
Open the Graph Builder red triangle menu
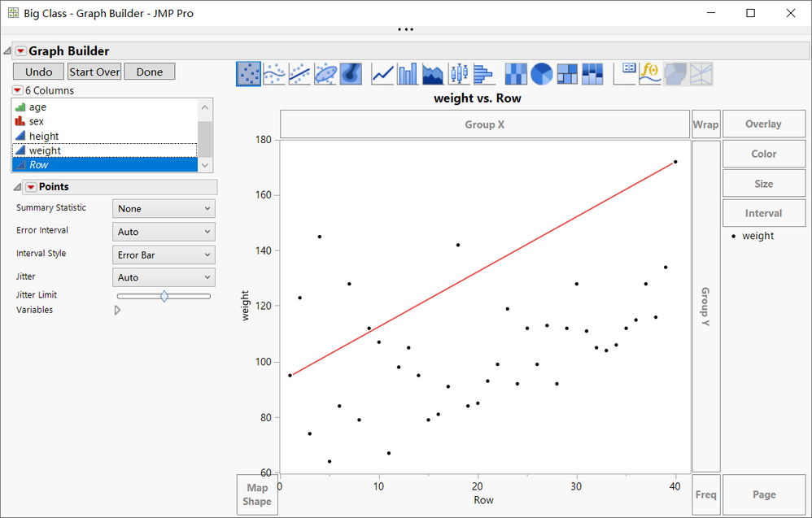(x=20, y=50)
